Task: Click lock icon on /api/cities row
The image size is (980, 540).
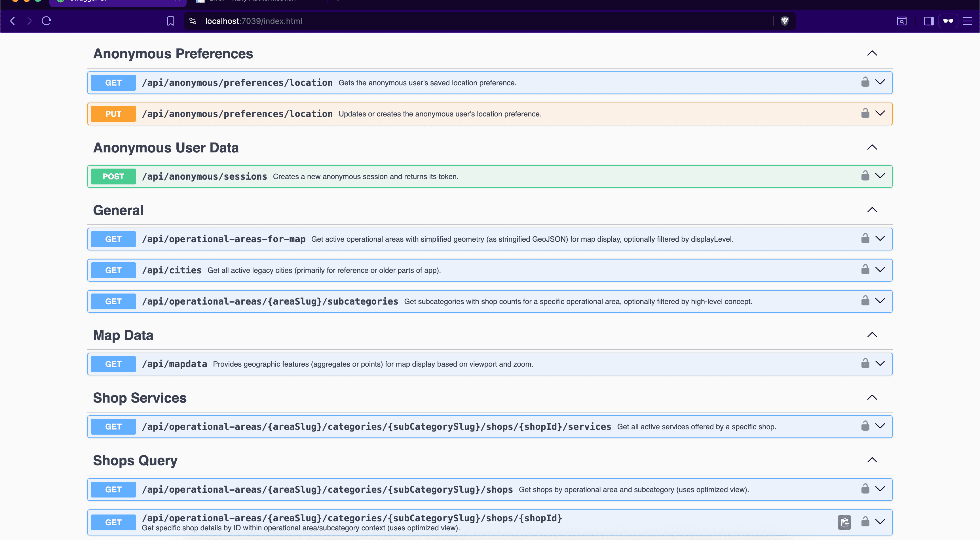Action: pyautogui.click(x=865, y=269)
